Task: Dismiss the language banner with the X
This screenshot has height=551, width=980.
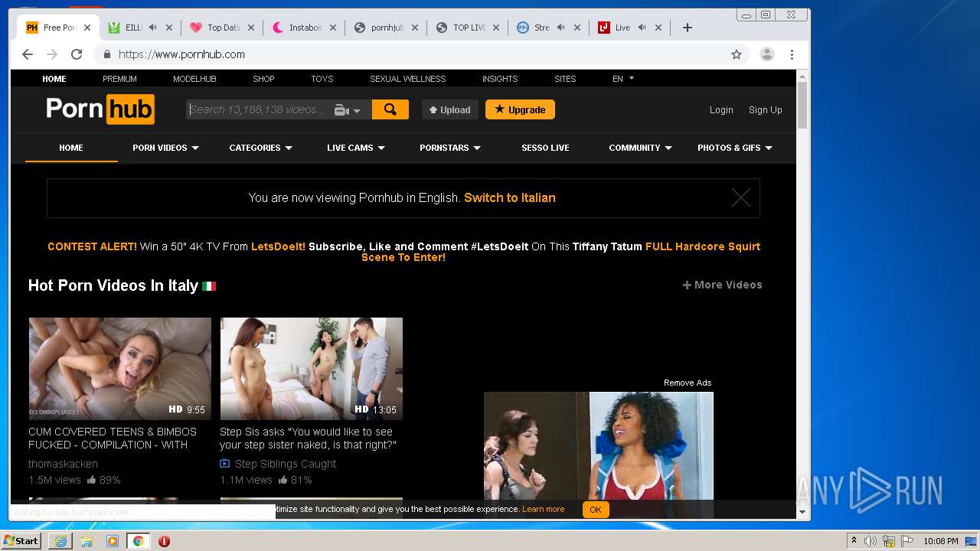Action: click(740, 198)
